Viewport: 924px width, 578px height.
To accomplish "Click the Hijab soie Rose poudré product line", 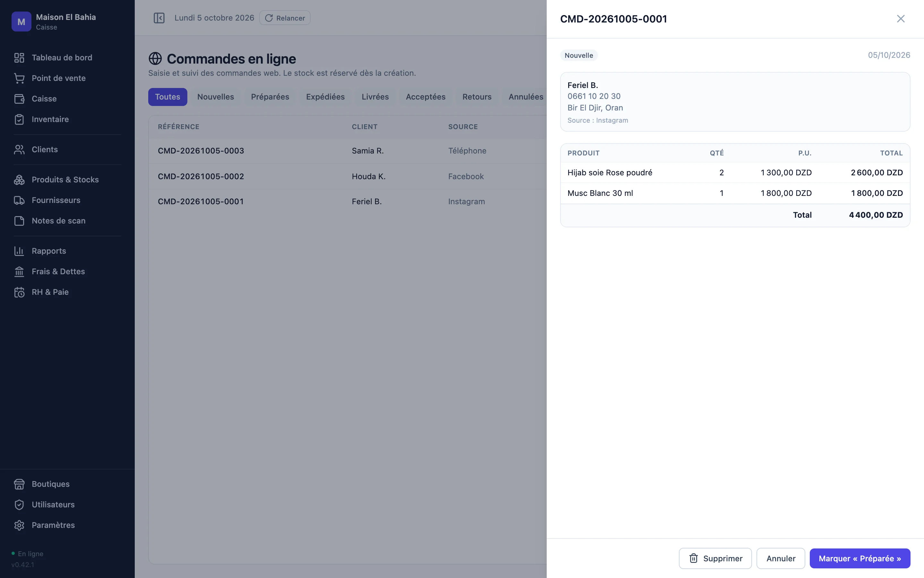I will pyautogui.click(x=735, y=172).
